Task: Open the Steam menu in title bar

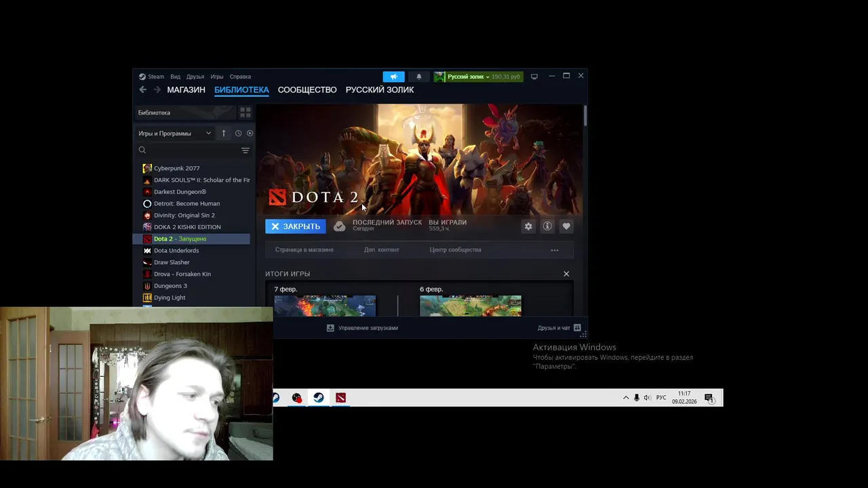Action: [151, 77]
